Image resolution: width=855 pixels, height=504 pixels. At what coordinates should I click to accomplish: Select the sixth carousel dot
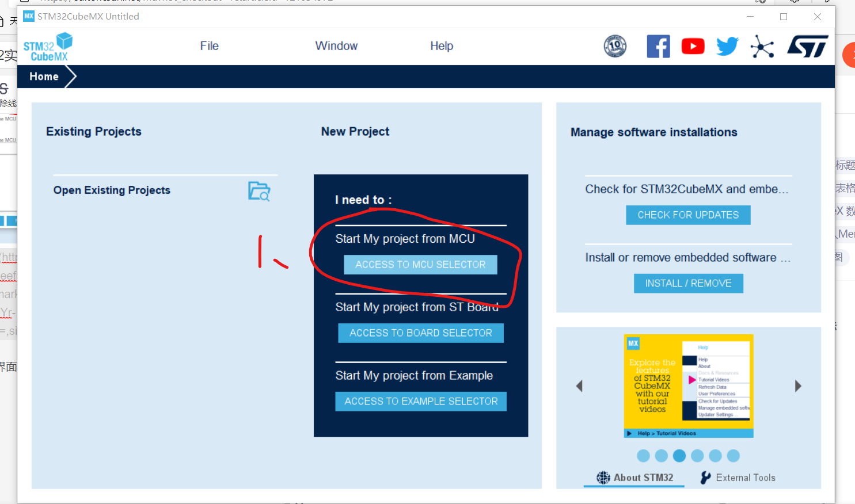coord(733,456)
